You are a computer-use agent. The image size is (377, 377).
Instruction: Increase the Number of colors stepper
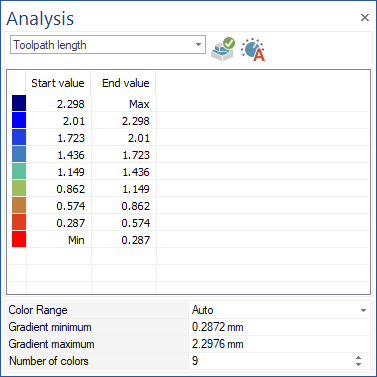[x=358, y=358]
